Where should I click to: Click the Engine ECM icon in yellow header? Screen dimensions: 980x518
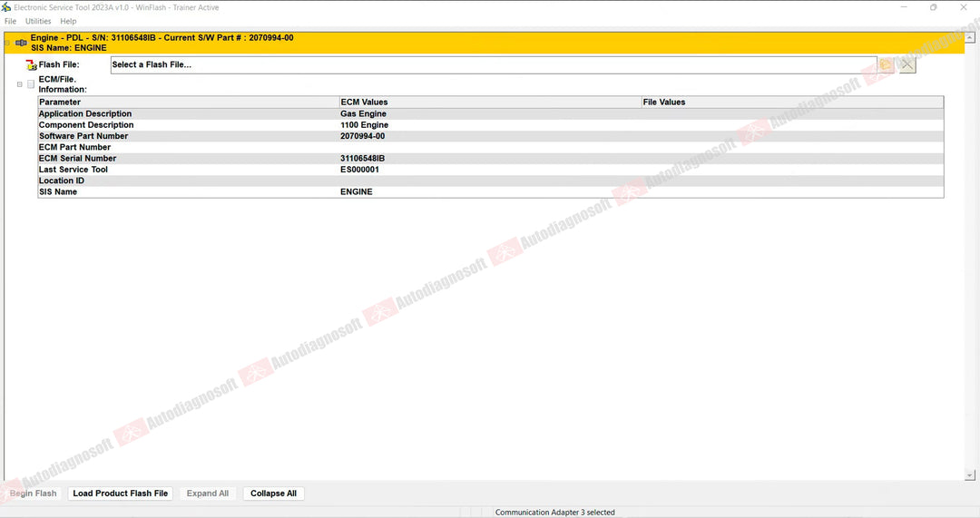(x=21, y=43)
